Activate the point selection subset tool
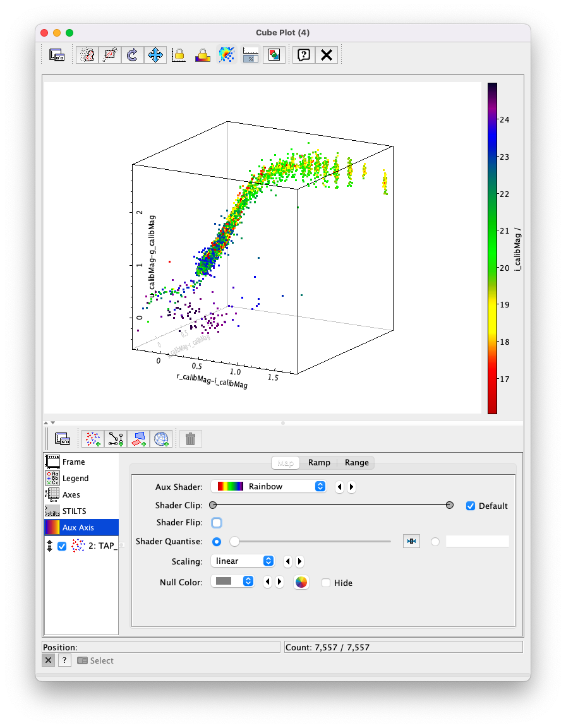566x728 pixels. (109, 55)
